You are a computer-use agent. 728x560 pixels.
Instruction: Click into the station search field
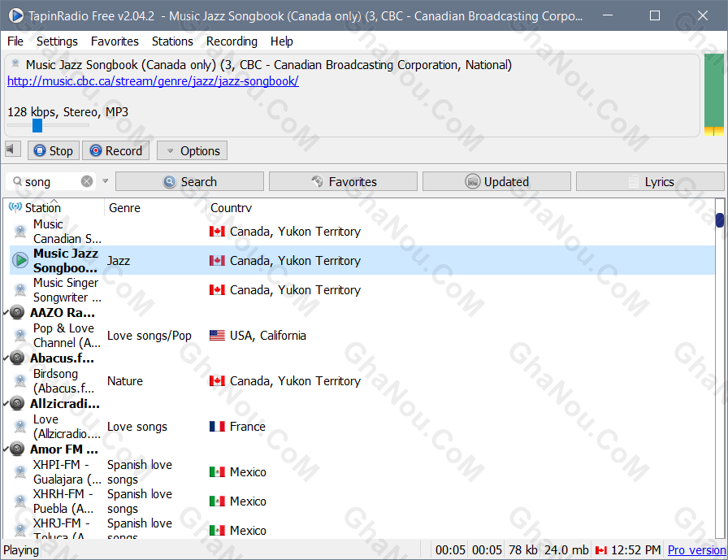[51, 181]
